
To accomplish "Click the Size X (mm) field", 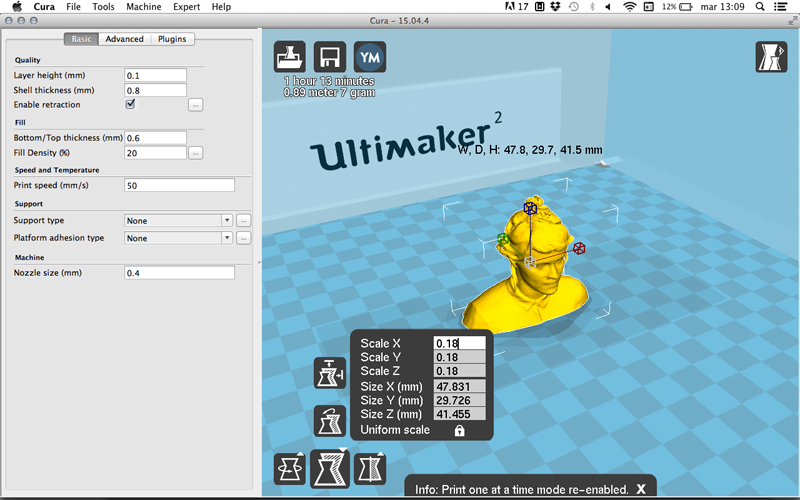I will click(460, 386).
